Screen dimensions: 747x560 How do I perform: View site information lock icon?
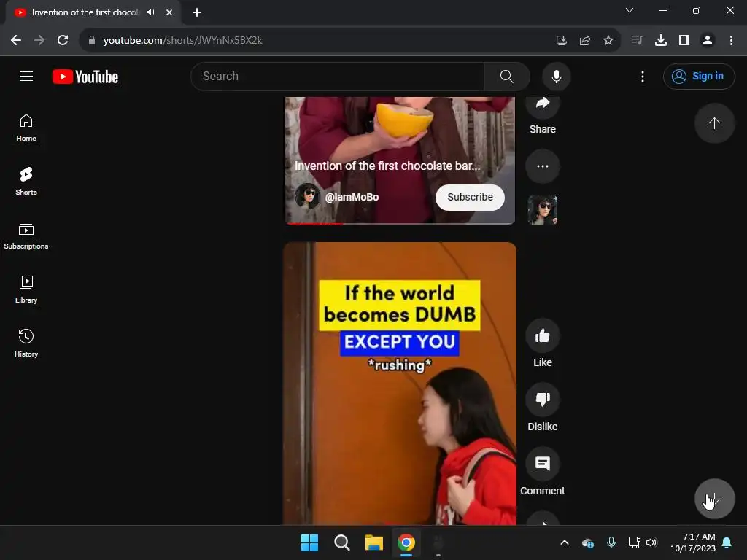(x=92, y=41)
